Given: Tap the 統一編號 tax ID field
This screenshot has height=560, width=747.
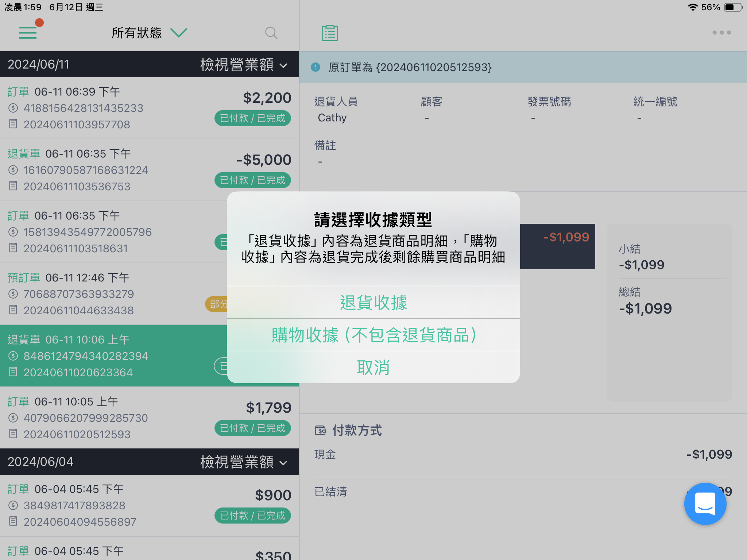Looking at the screenshot, I should click(655, 109).
